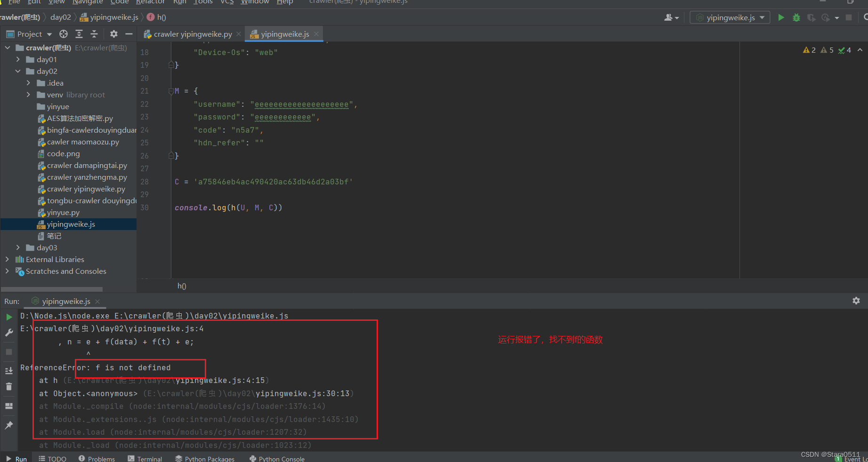
Task: Toggle fold marker at line 26
Action: (x=171, y=156)
